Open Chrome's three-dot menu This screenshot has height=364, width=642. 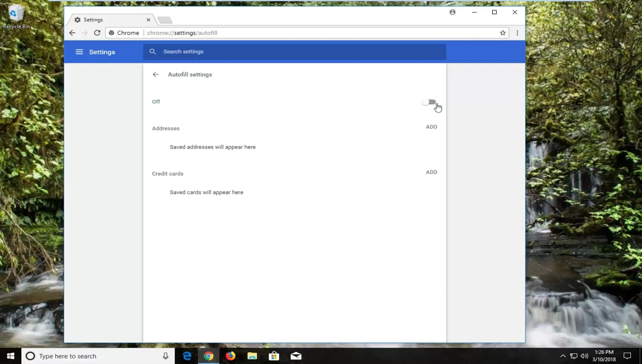[517, 33]
